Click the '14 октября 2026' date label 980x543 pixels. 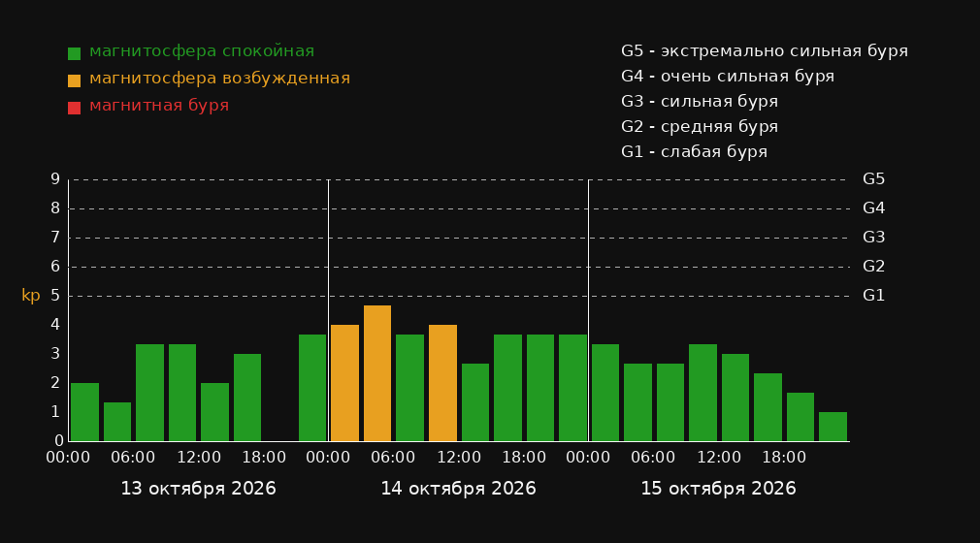pyautogui.click(x=458, y=489)
